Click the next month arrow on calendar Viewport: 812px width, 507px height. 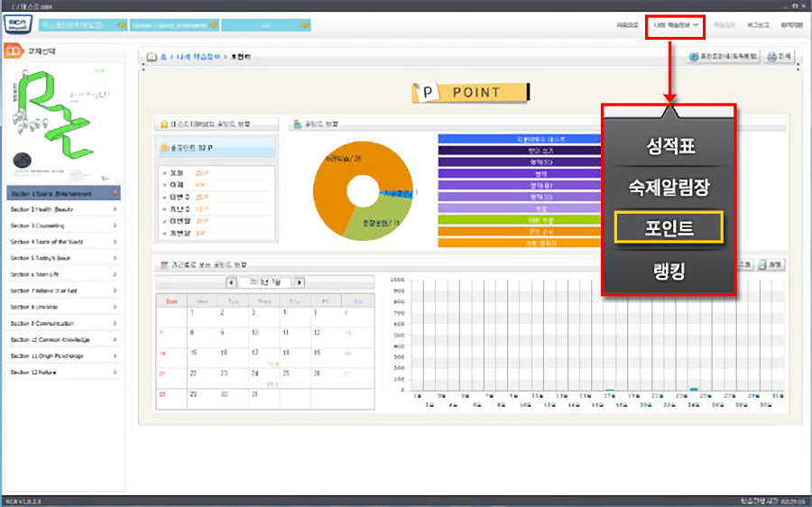[300, 282]
